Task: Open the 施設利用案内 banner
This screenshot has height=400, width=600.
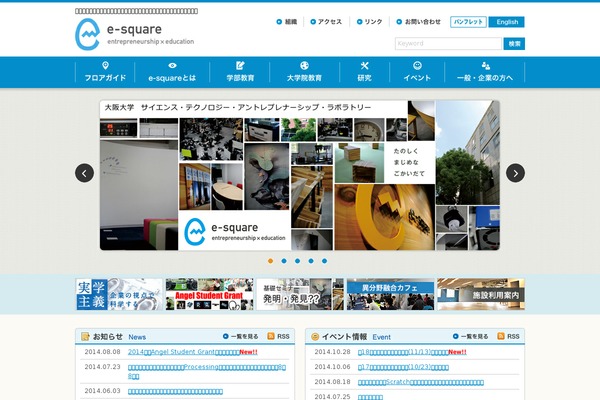Action: [x=481, y=294]
